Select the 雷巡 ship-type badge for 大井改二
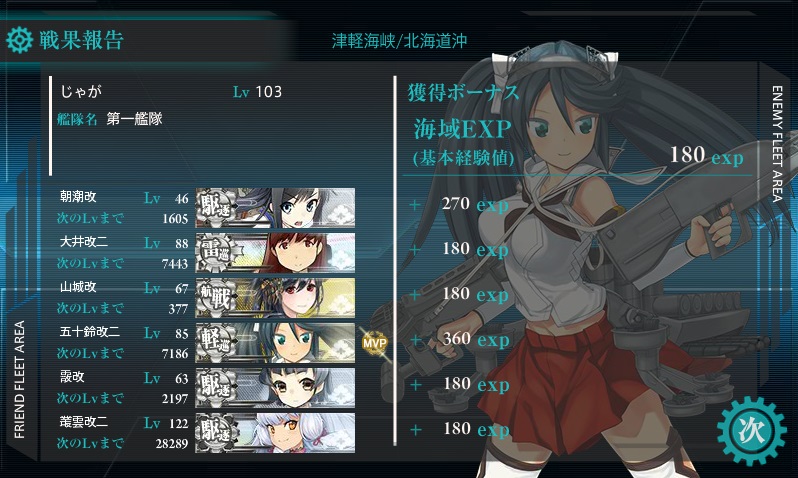Viewport: 798px width, 478px height. [x=216, y=252]
